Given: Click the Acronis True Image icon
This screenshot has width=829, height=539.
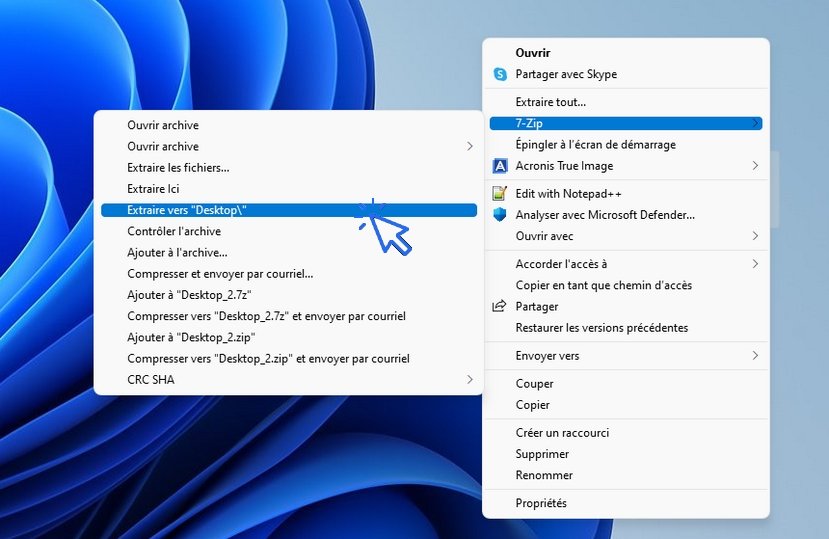Looking at the screenshot, I should [x=500, y=166].
